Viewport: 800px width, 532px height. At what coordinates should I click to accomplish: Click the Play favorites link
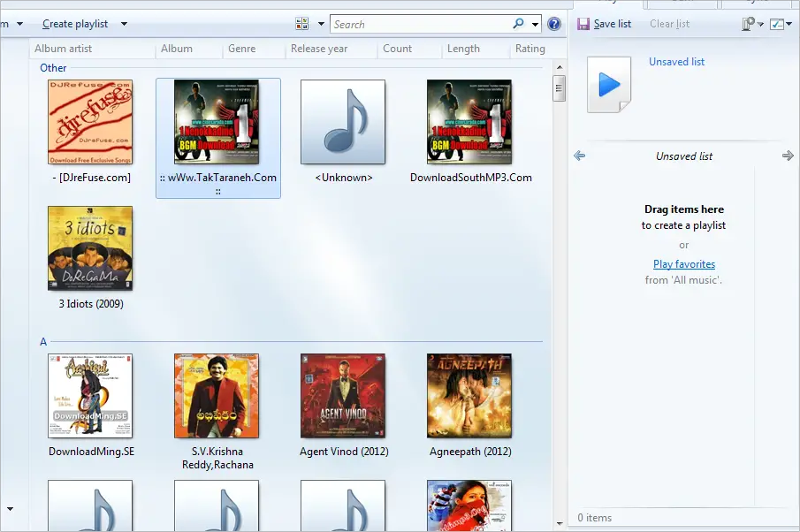coord(684,264)
